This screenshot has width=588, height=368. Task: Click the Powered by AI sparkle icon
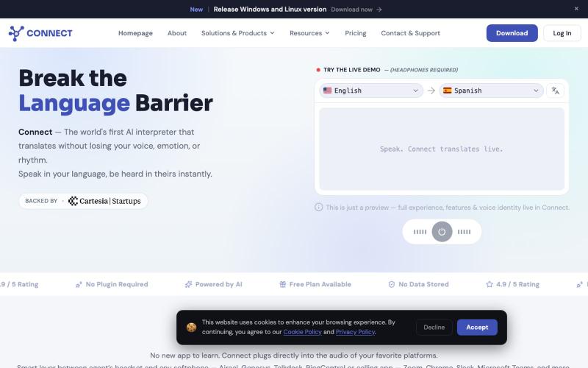[x=189, y=285]
